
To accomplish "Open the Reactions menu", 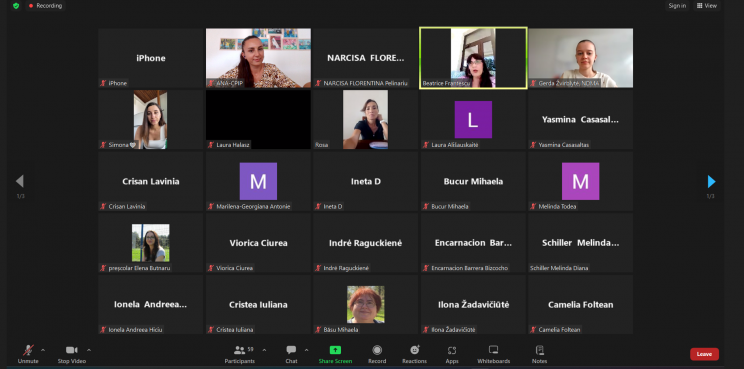I will coord(415,354).
